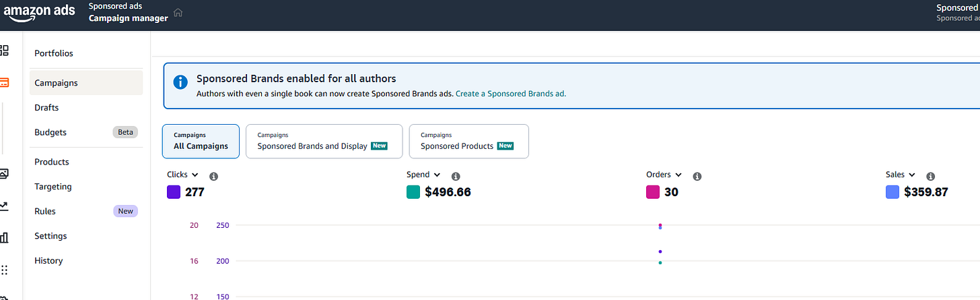Screen dimensions: 980x300
Task: Open the dashboard grid icon in left rail
Action: [x=4, y=51]
